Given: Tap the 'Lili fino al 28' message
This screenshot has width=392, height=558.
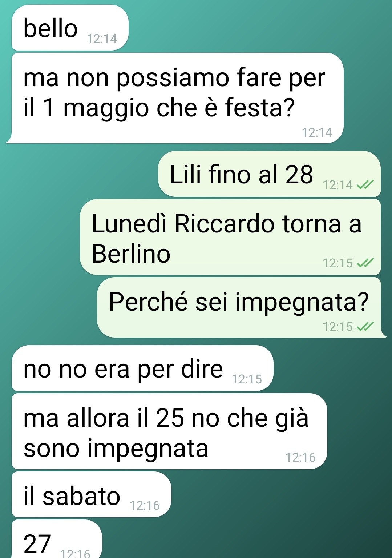Looking at the screenshot, I should click(269, 174).
